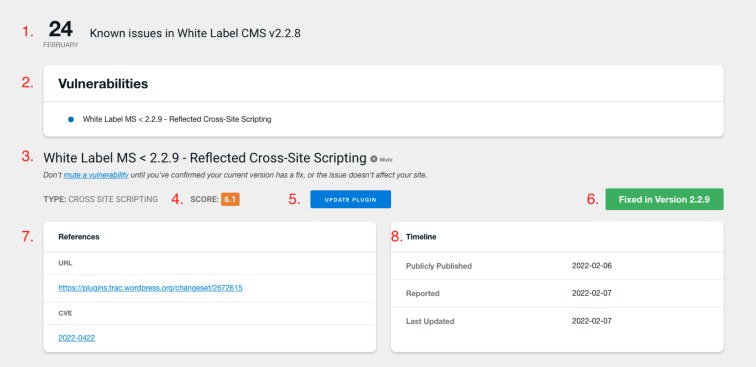Click the Timeline panel heading

pyautogui.click(x=421, y=237)
